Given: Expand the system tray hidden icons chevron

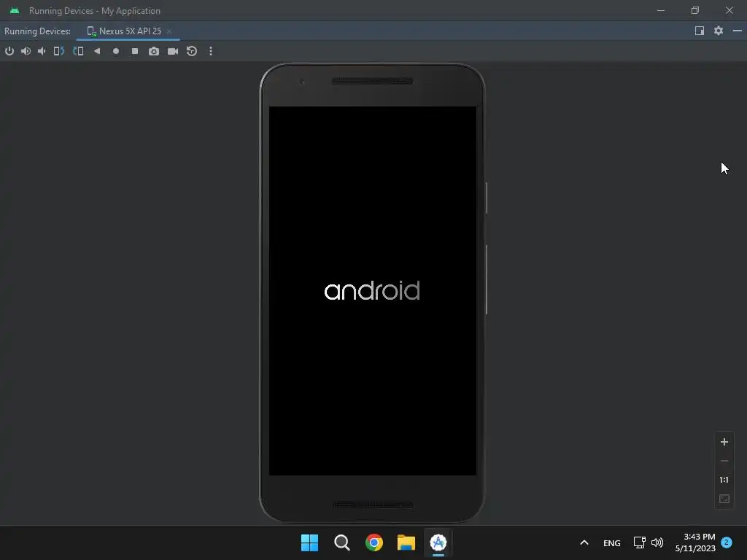Looking at the screenshot, I should [x=584, y=542].
